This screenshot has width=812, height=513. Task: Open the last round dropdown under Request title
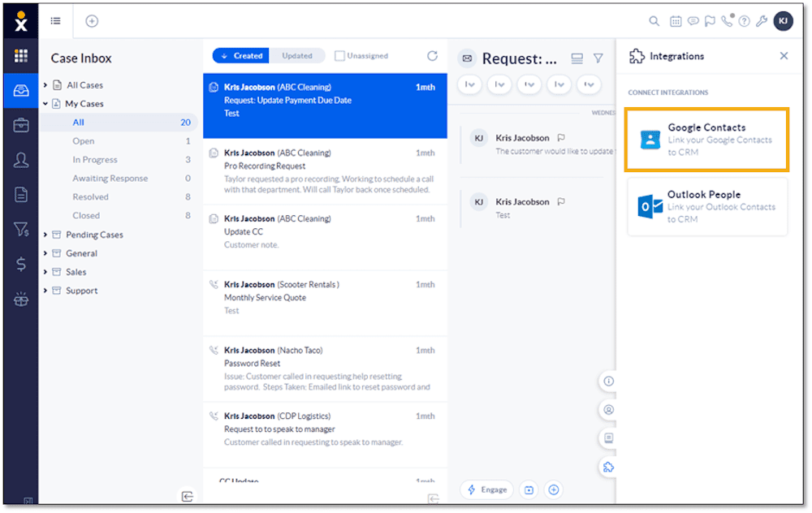coord(589,84)
